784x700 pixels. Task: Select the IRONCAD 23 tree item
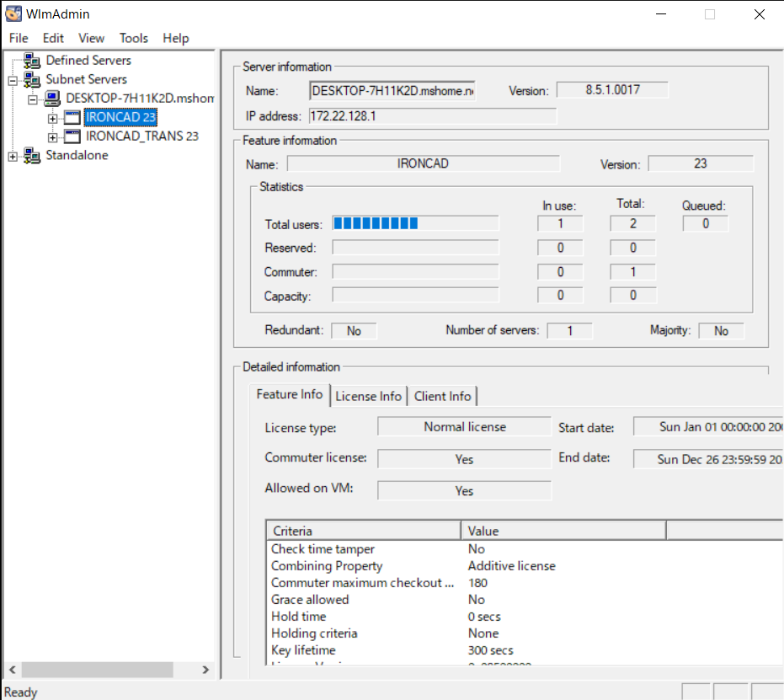tap(120, 117)
